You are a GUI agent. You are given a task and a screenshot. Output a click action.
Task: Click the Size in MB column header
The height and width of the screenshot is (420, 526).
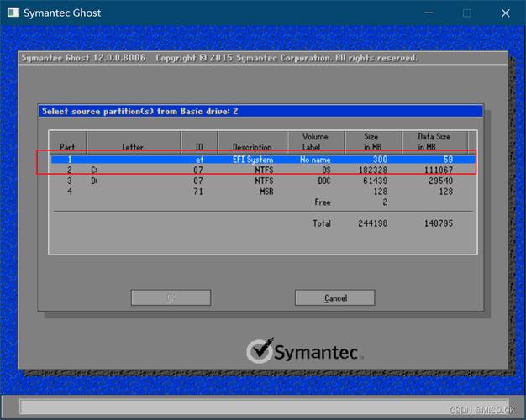tap(371, 141)
